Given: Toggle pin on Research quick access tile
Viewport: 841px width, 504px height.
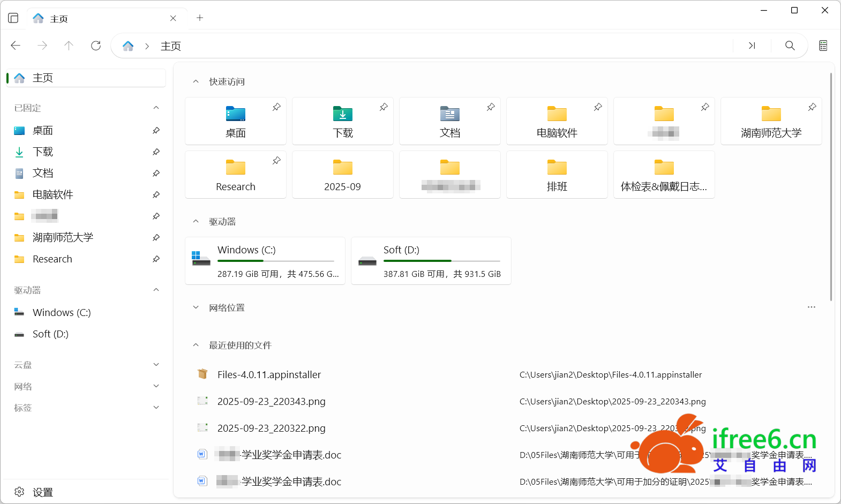Looking at the screenshot, I should tap(276, 161).
